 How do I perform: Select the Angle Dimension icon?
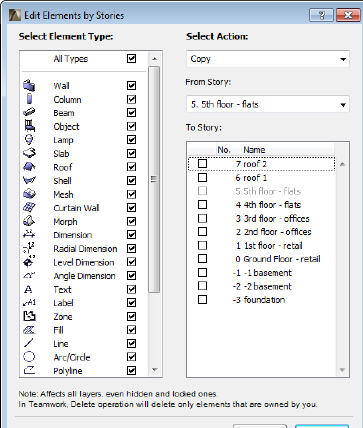tap(29, 275)
